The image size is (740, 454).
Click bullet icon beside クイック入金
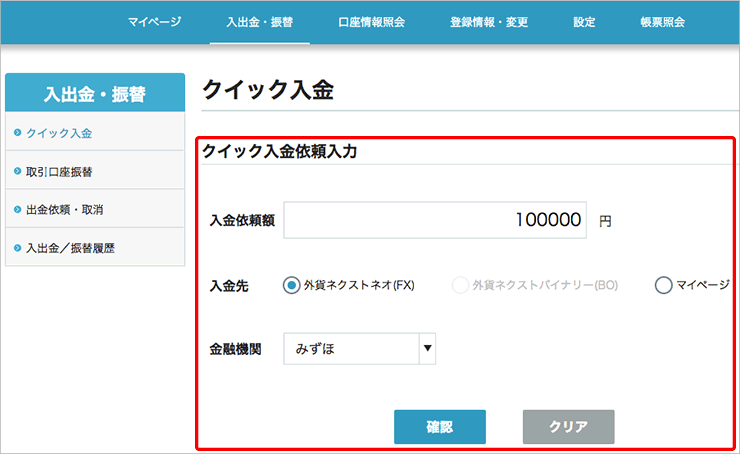coord(18,132)
